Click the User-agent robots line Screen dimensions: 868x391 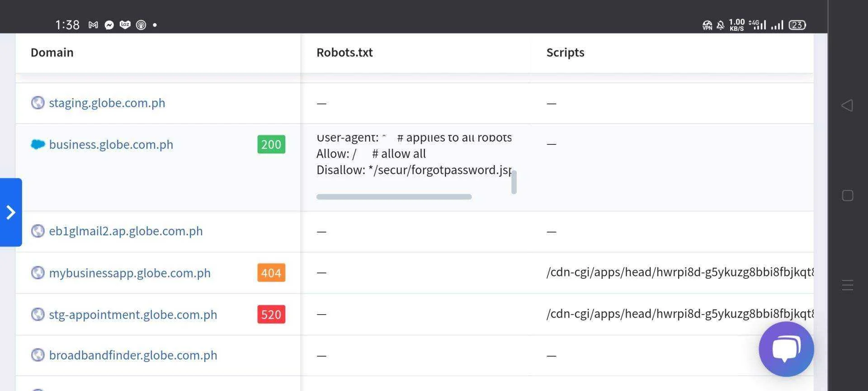(x=414, y=138)
